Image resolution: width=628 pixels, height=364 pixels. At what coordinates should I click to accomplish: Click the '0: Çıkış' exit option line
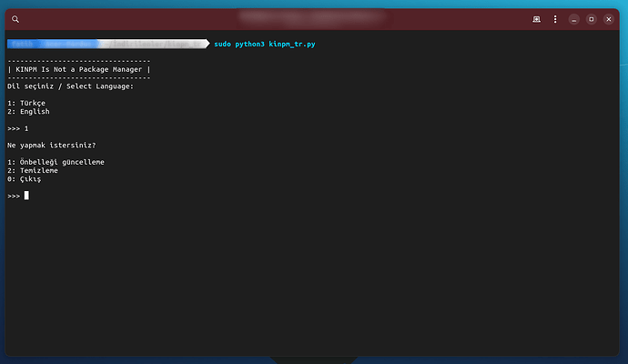(25, 179)
